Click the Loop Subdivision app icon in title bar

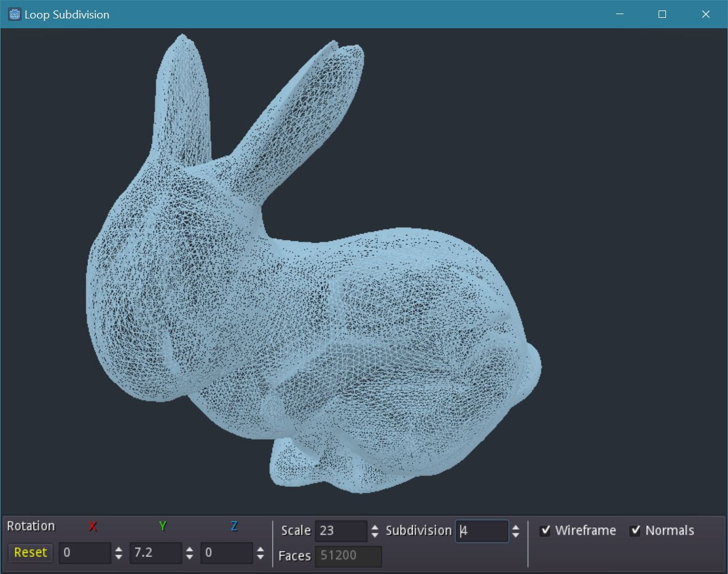pyautogui.click(x=14, y=14)
